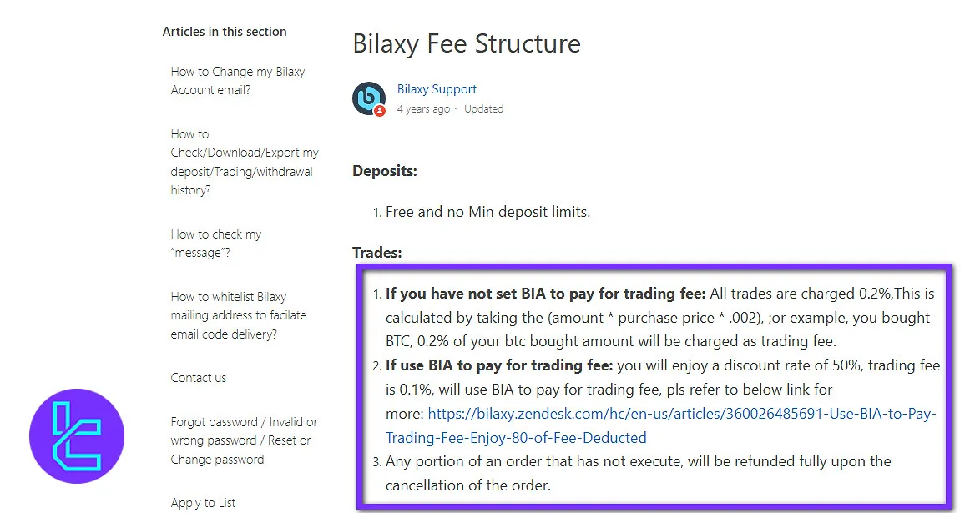Click the 'Articles in this section' heading

click(x=225, y=32)
